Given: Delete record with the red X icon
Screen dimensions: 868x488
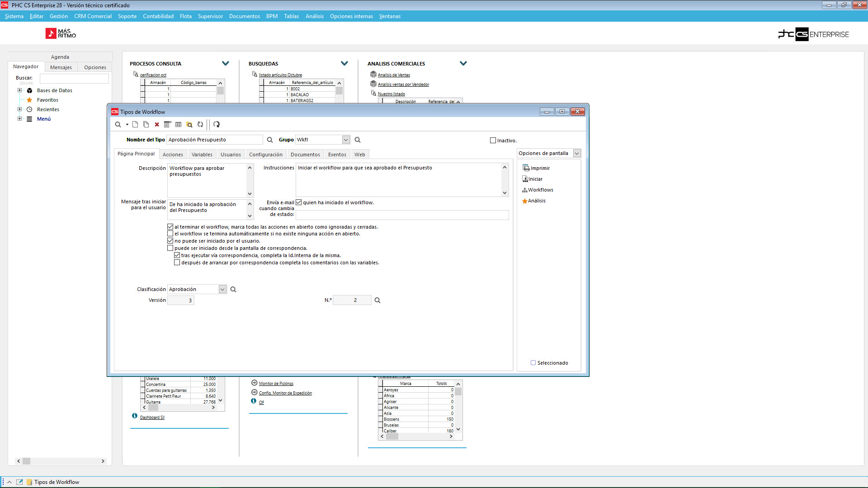Looking at the screenshot, I should click(157, 124).
